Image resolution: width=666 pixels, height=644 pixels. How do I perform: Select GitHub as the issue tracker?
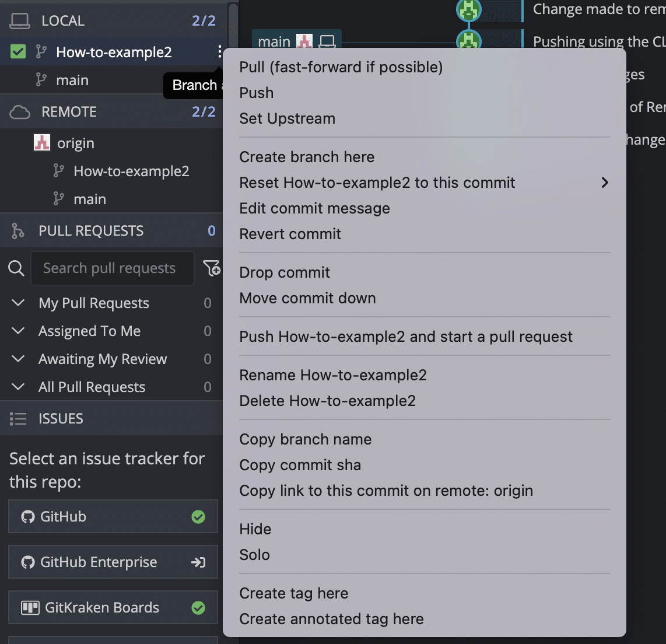(x=113, y=517)
